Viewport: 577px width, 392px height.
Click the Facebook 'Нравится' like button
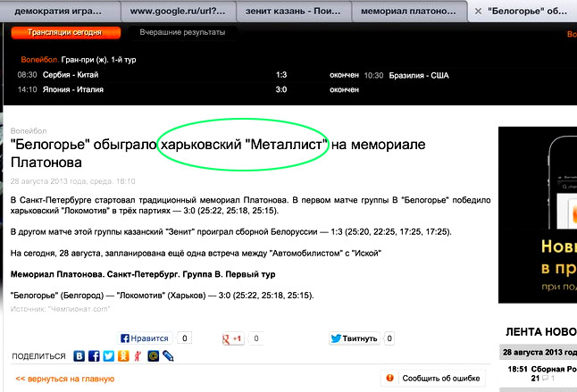[145, 338]
